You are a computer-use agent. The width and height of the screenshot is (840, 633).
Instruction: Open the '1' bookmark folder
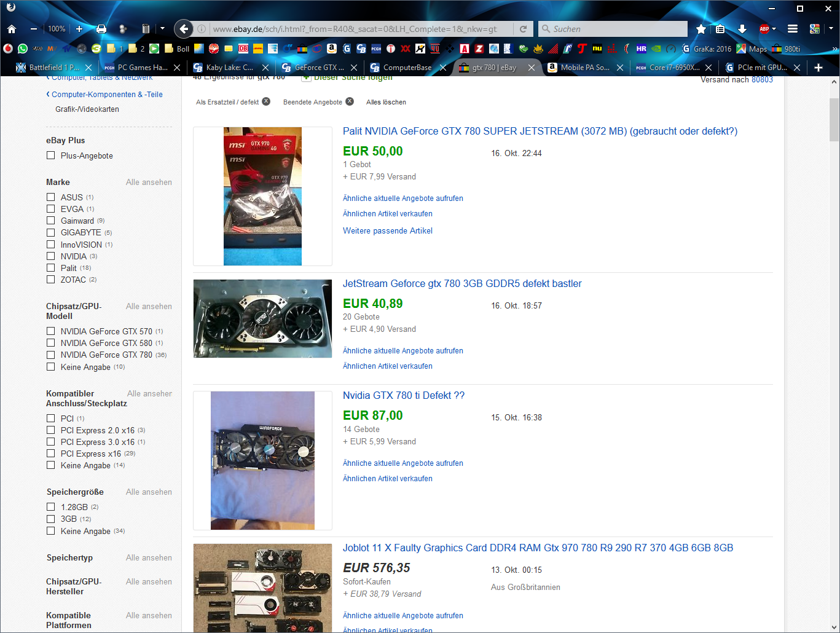tap(115, 49)
